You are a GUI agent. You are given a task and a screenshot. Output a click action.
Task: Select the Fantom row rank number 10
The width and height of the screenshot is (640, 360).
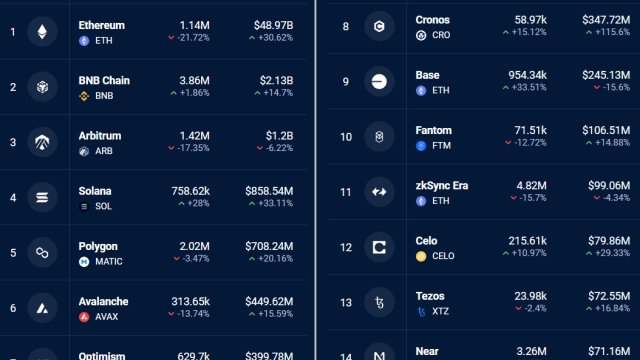pyautogui.click(x=346, y=137)
